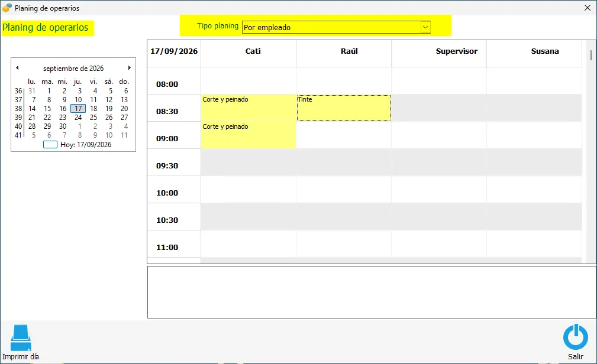The height and width of the screenshot is (364, 597).
Task: Select day 14 in the calendar
Action: (x=32, y=108)
